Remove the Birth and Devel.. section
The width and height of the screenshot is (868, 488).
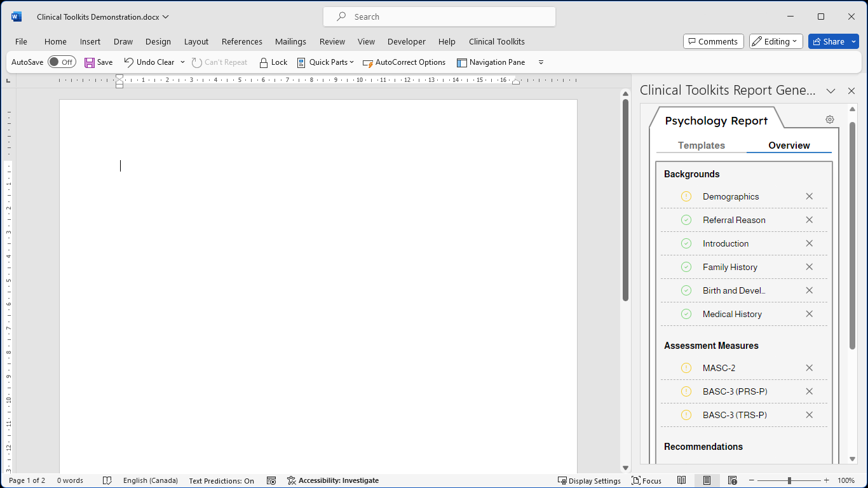click(x=810, y=290)
